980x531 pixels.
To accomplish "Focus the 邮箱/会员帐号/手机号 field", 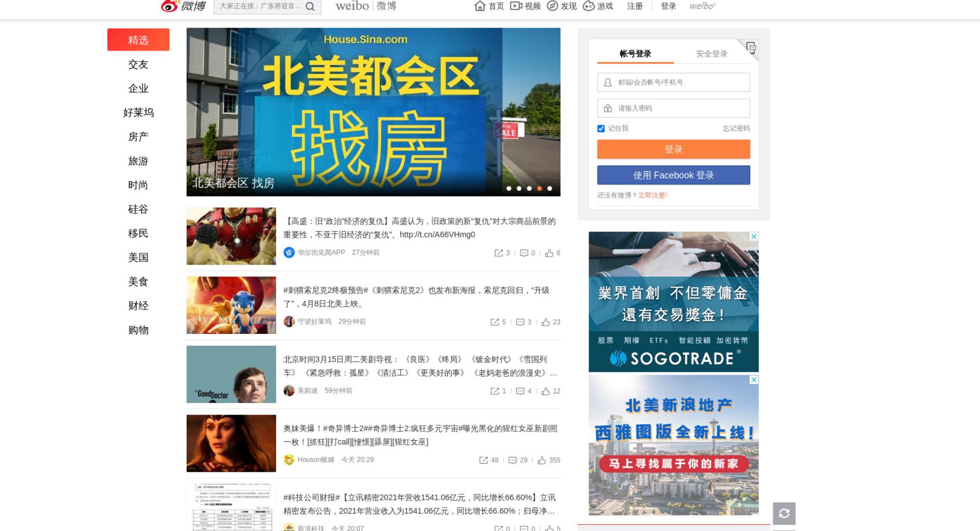I will 674,82.
